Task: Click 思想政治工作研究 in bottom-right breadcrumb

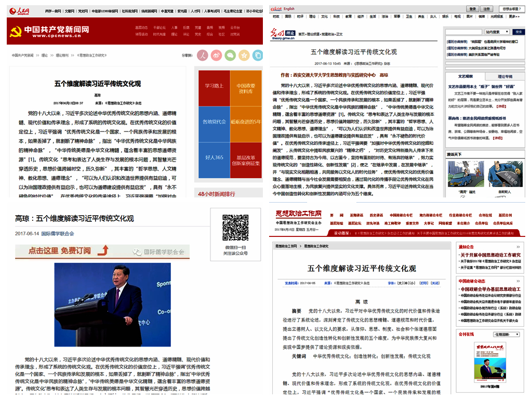Action: pyautogui.click(x=316, y=246)
